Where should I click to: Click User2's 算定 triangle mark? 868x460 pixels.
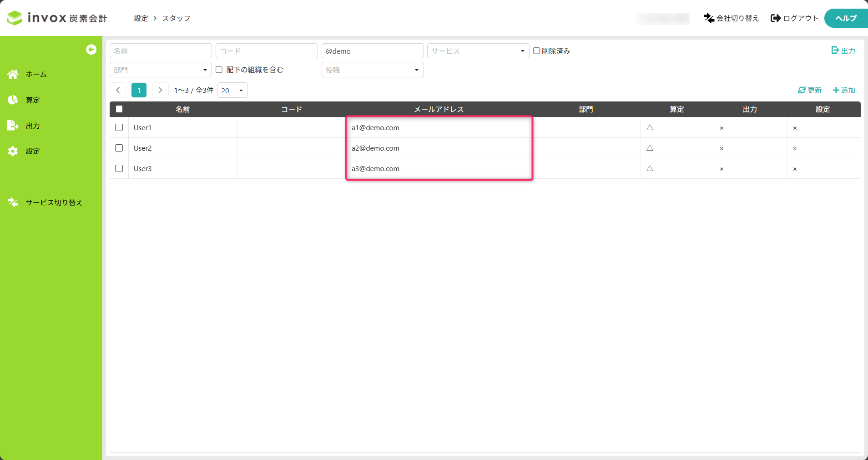[650, 148]
